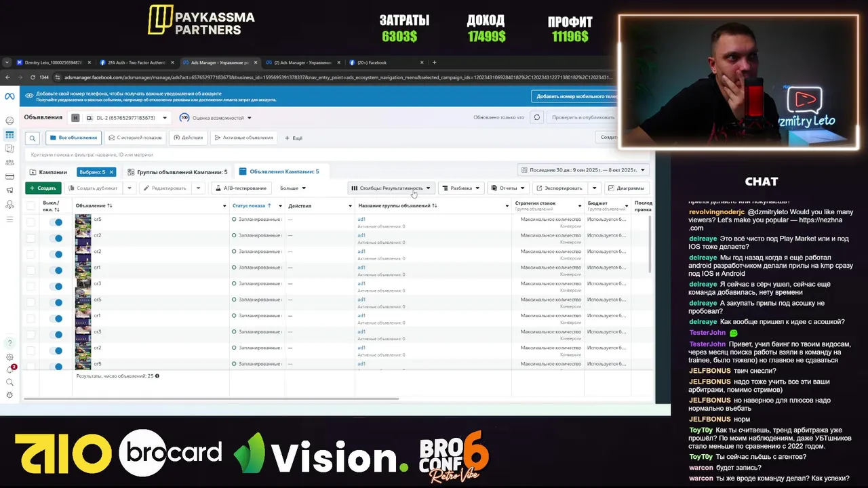Click the browser address bar URL
The height and width of the screenshot is (488, 868).
338,77
